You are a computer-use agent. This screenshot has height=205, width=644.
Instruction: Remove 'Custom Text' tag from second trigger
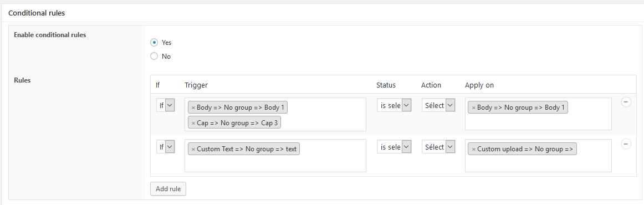click(x=193, y=149)
